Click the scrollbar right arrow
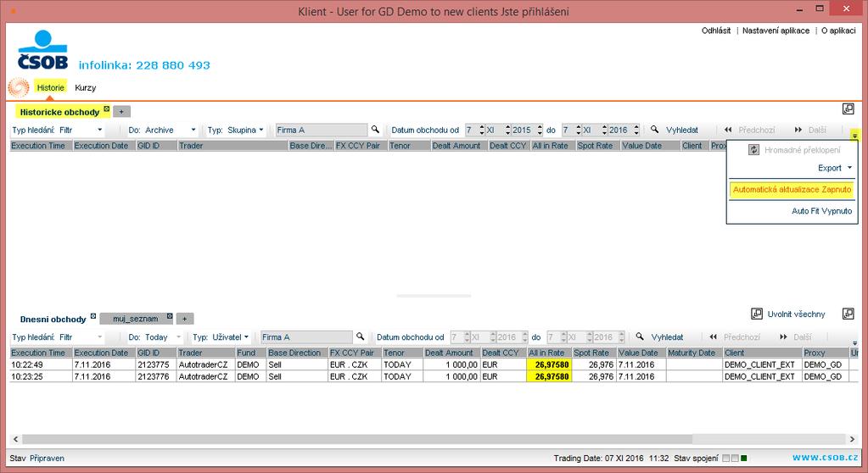This screenshot has height=473, width=868. tap(851, 439)
